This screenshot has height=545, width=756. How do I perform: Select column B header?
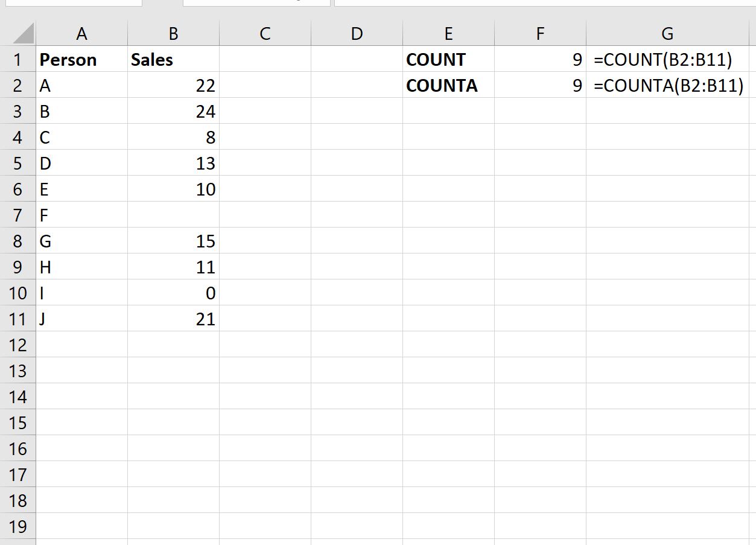(173, 34)
